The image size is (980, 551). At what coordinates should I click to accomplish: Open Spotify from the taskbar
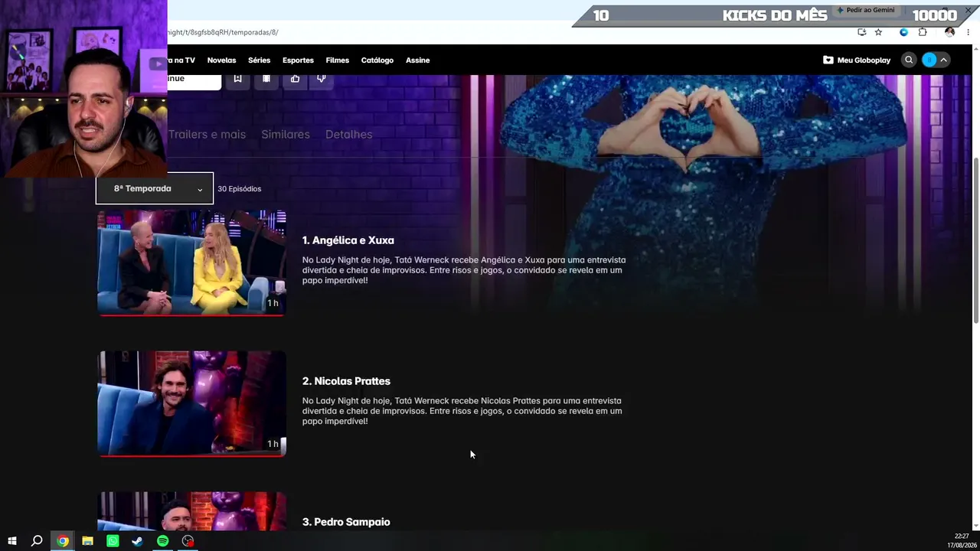pyautogui.click(x=163, y=541)
